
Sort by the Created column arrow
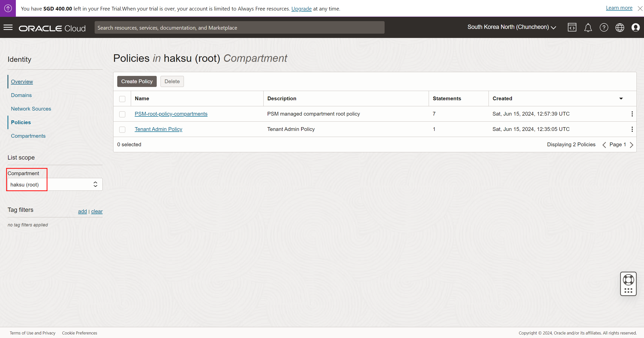click(x=621, y=99)
